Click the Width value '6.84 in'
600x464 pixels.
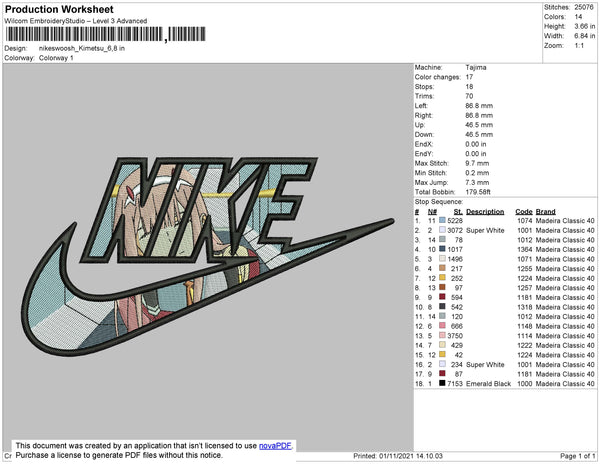pos(585,36)
